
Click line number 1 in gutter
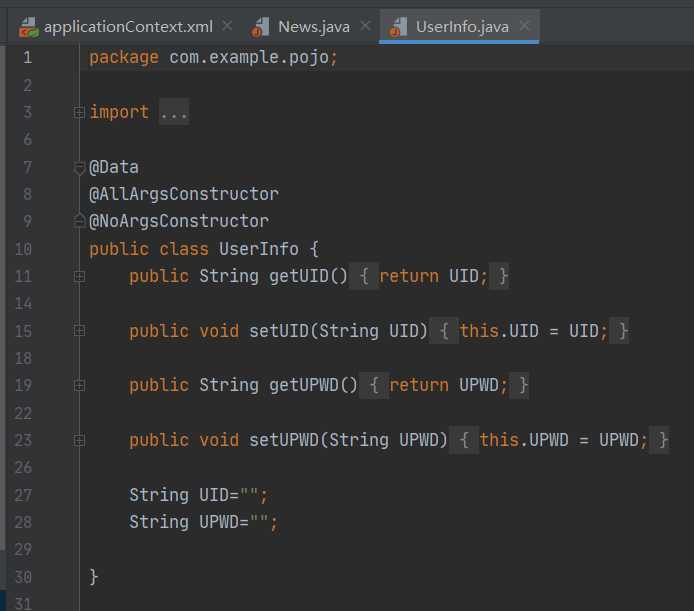click(x=27, y=58)
